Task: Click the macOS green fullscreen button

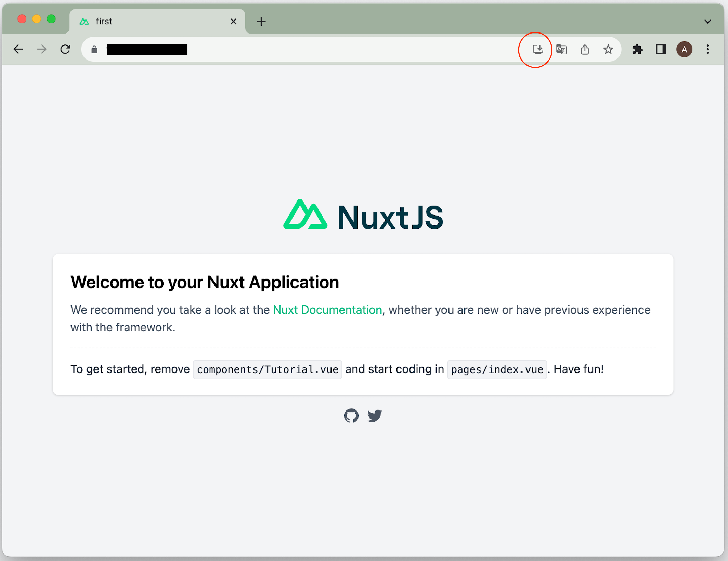Action: tap(51, 19)
